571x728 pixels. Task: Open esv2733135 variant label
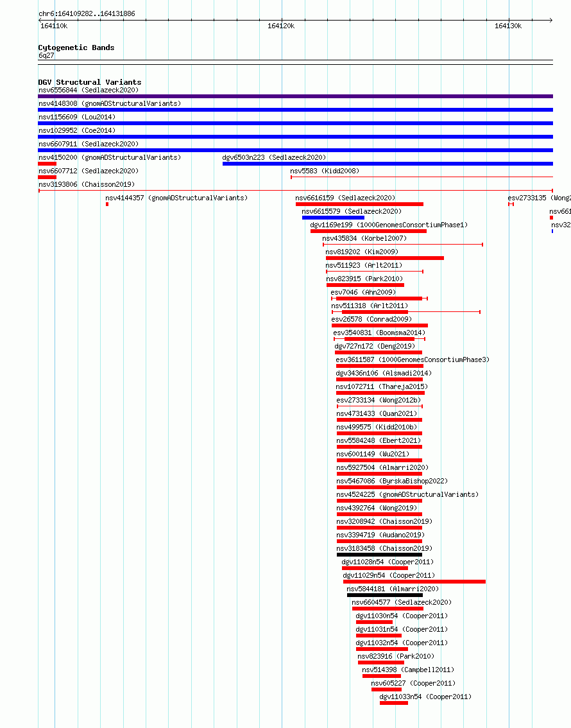coord(539,198)
